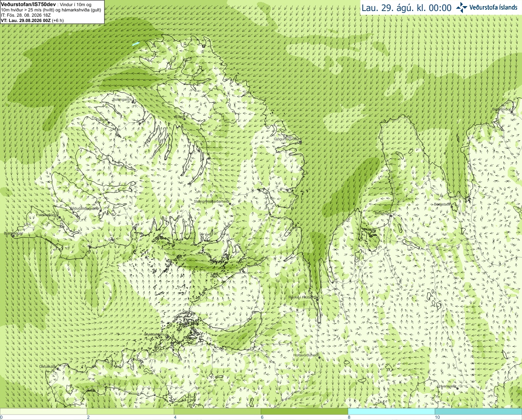This screenshot has width=522, height=420.
Task: Click the 0–2 m/s pale legend swatch
Action: click(x=43, y=411)
